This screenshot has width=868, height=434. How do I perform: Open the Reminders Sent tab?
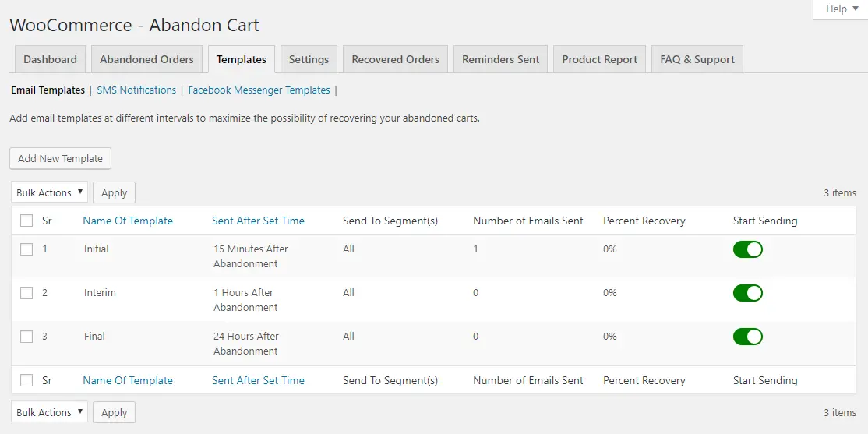(x=500, y=59)
